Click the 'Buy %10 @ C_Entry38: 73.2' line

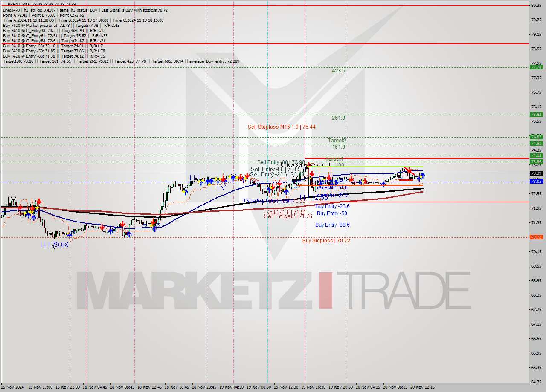click(54, 30)
